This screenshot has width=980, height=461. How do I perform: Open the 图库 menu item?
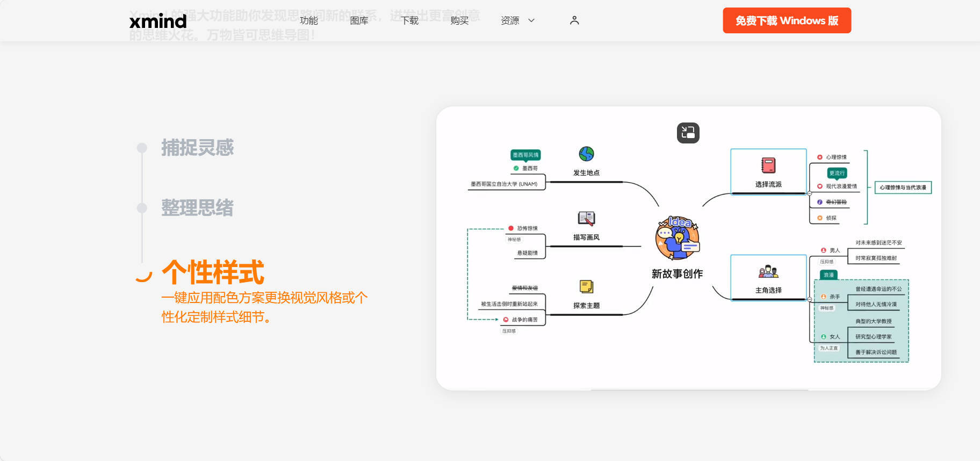(359, 20)
